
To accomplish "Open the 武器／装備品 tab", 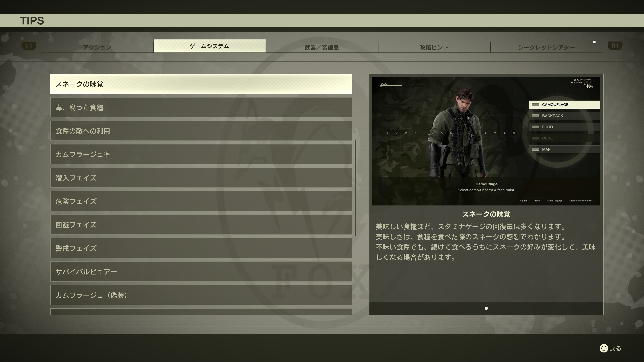I will pos(322,47).
